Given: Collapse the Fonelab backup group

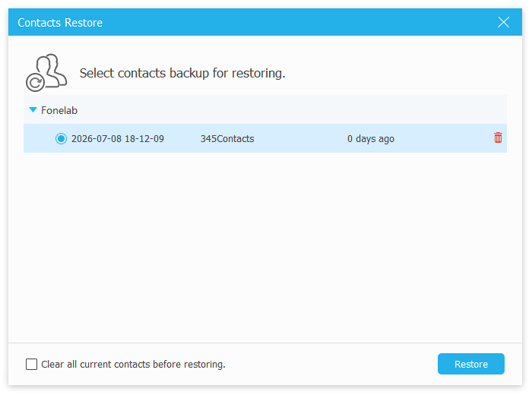Looking at the screenshot, I should [x=33, y=110].
